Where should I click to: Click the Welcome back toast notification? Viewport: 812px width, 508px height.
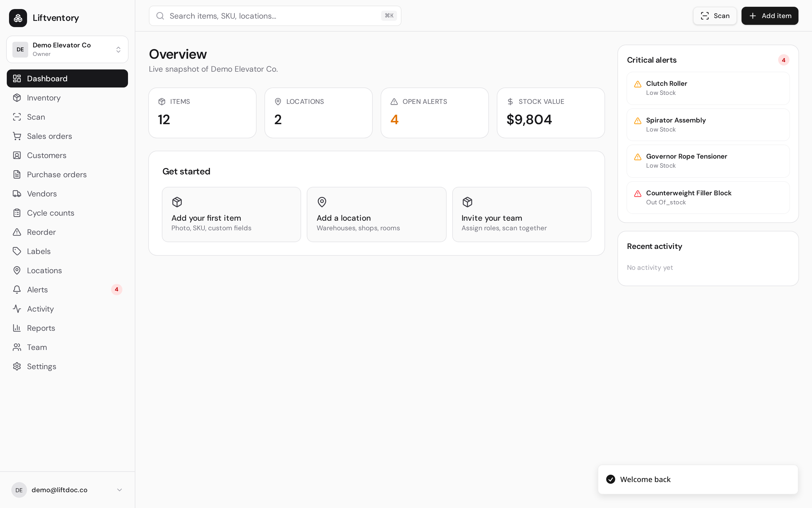tap(698, 479)
